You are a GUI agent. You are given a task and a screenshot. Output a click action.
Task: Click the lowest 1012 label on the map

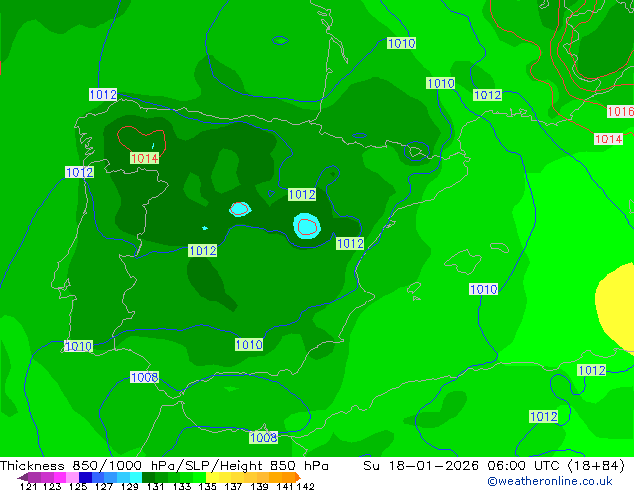pos(543,416)
